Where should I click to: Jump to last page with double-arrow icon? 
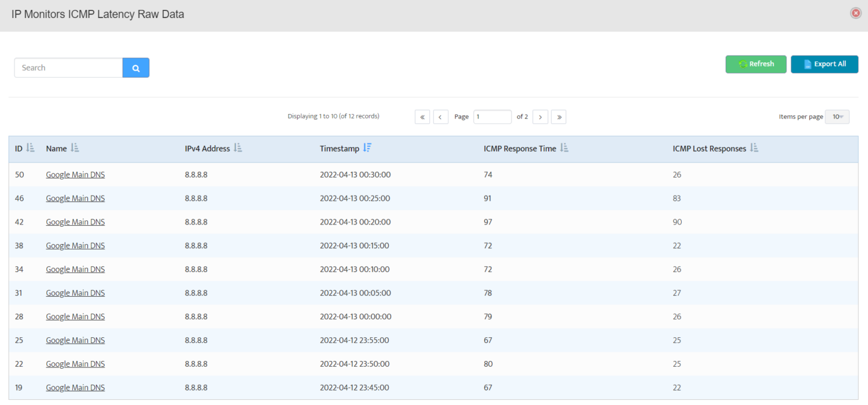pyautogui.click(x=558, y=116)
